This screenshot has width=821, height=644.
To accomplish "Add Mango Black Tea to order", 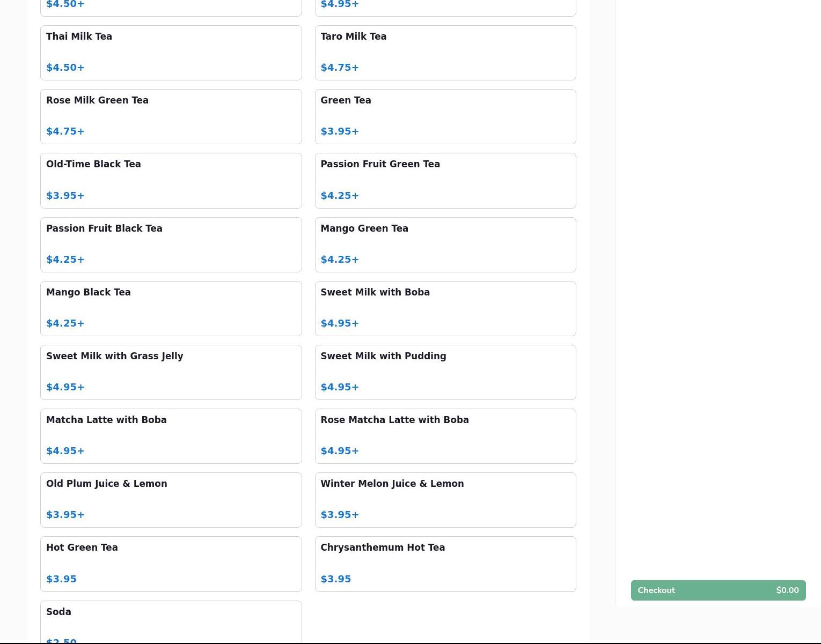I will pyautogui.click(x=171, y=308).
